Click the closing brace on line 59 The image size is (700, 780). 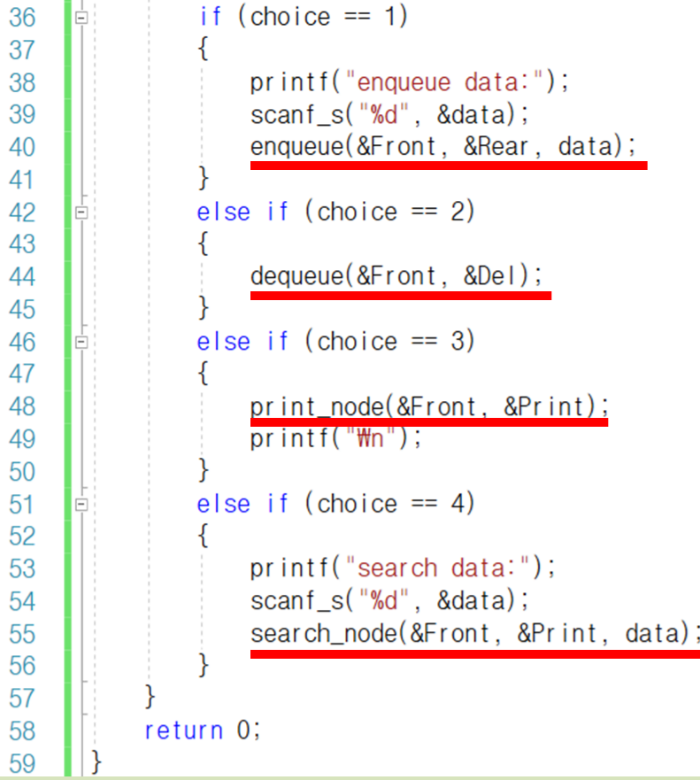point(97,762)
